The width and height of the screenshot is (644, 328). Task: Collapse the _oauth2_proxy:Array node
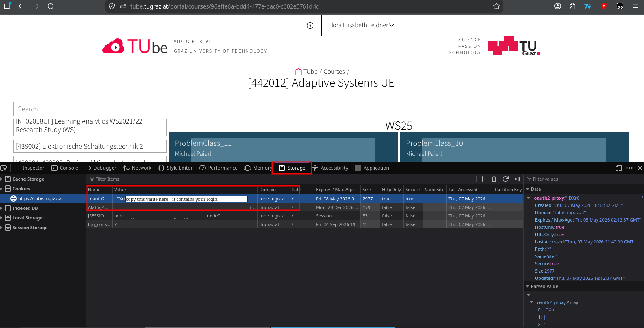[531, 302]
